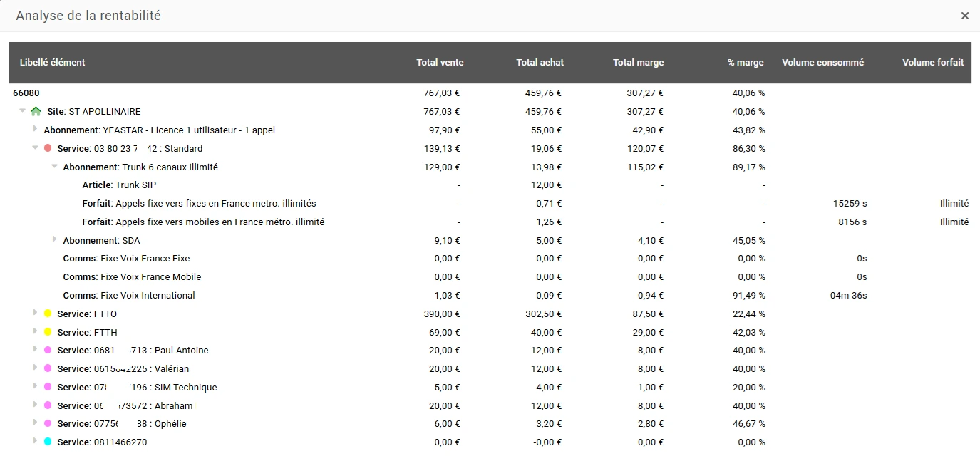This screenshot has width=980, height=456.
Task: Expand the YEASTAR Licence abonnement row
Action: 36,129
